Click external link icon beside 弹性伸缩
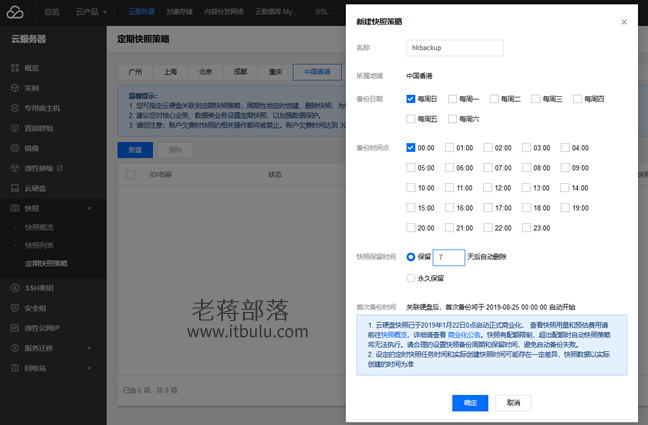 pyautogui.click(x=60, y=168)
